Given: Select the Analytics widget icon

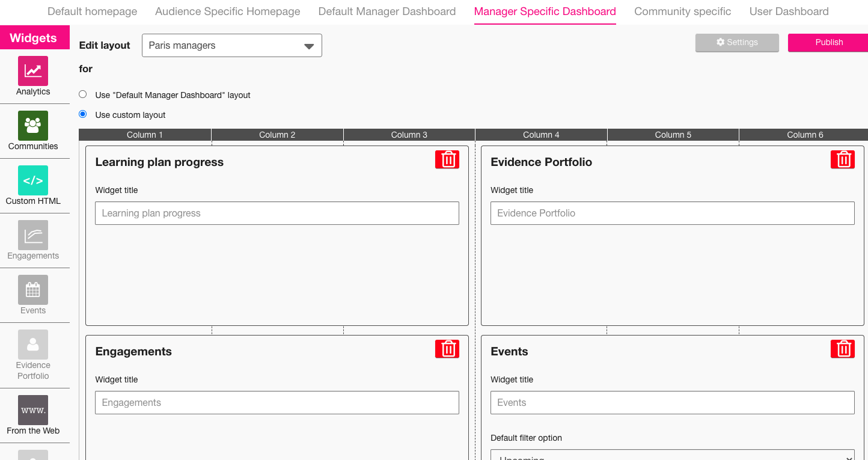Looking at the screenshot, I should (x=33, y=71).
